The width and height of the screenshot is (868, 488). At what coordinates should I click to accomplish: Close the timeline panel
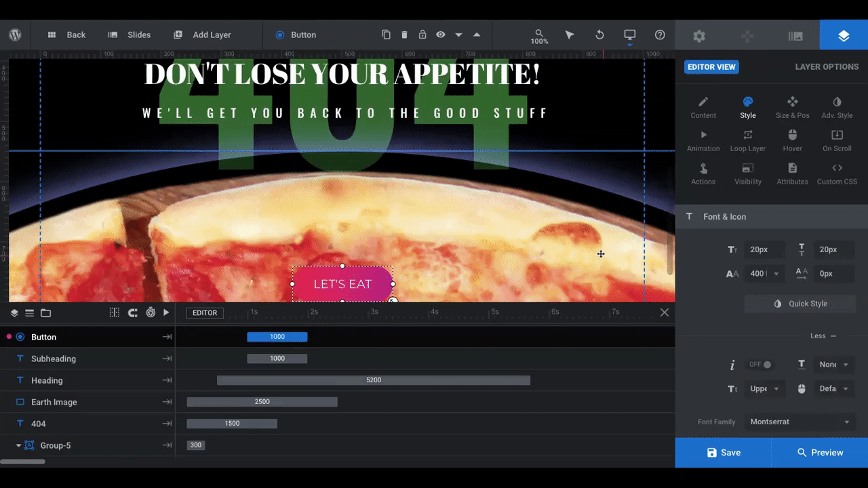tap(665, 312)
